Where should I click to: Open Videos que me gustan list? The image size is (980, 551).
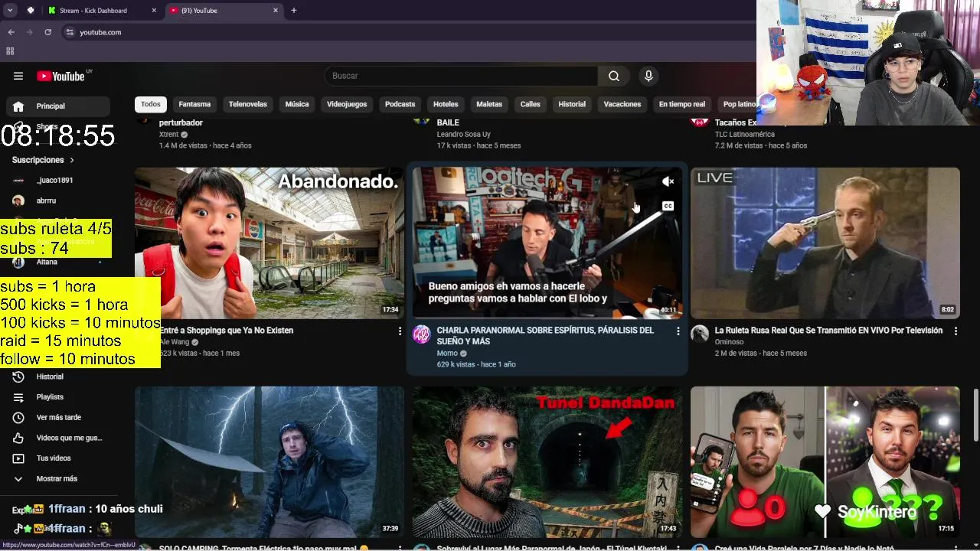[x=58, y=438]
